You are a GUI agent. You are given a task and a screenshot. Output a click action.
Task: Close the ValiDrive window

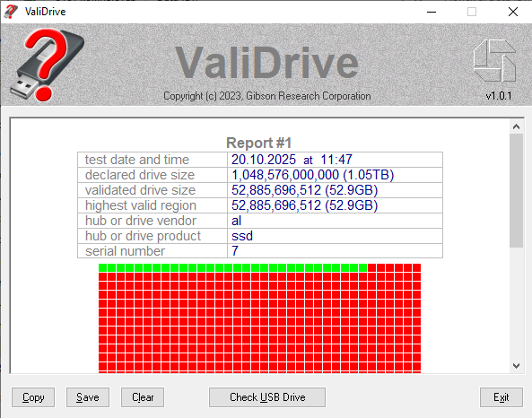click(513, 12)
